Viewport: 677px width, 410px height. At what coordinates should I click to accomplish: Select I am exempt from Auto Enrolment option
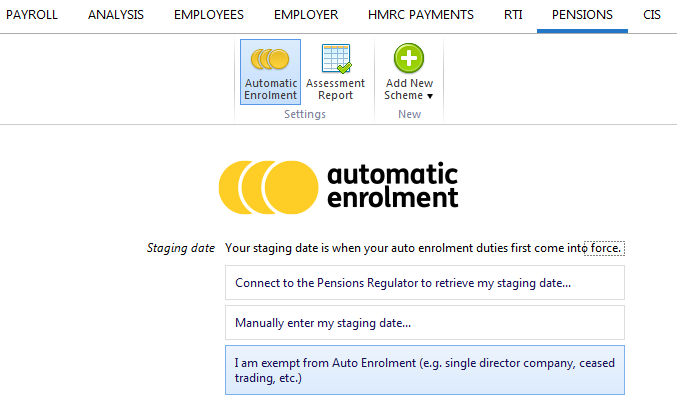(425, 370)
